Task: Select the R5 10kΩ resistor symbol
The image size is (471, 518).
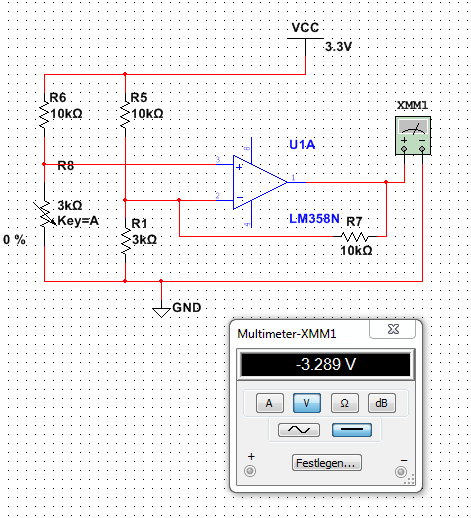Action: tap(125, 115)
